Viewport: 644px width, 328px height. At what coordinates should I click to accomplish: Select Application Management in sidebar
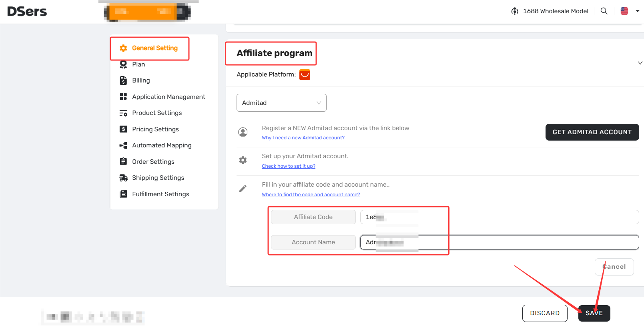[x=169, y=97]
